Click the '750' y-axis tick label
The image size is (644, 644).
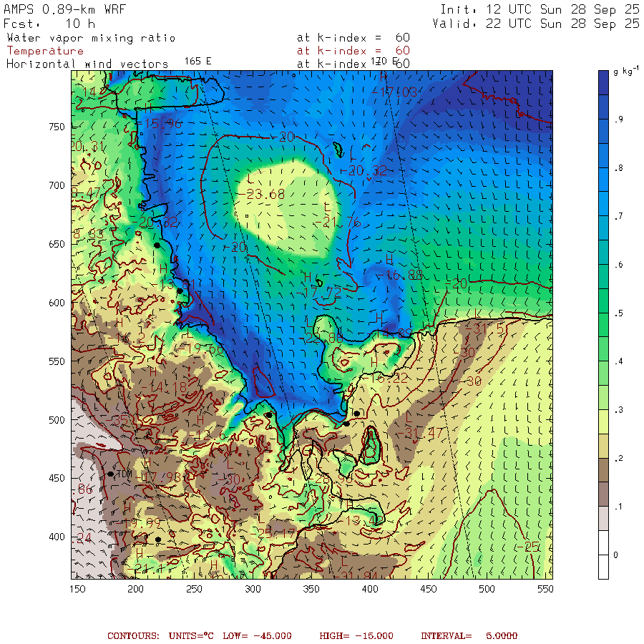[x=57, y=127]
